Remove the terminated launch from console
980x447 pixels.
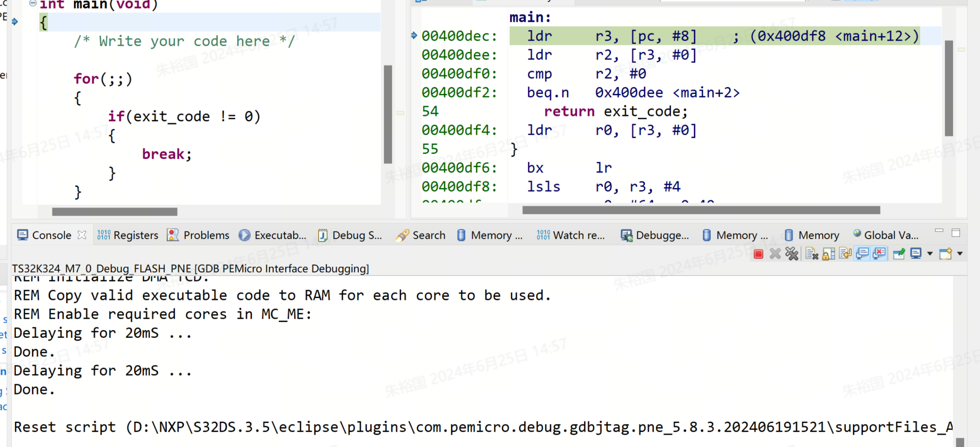(775, 254)
